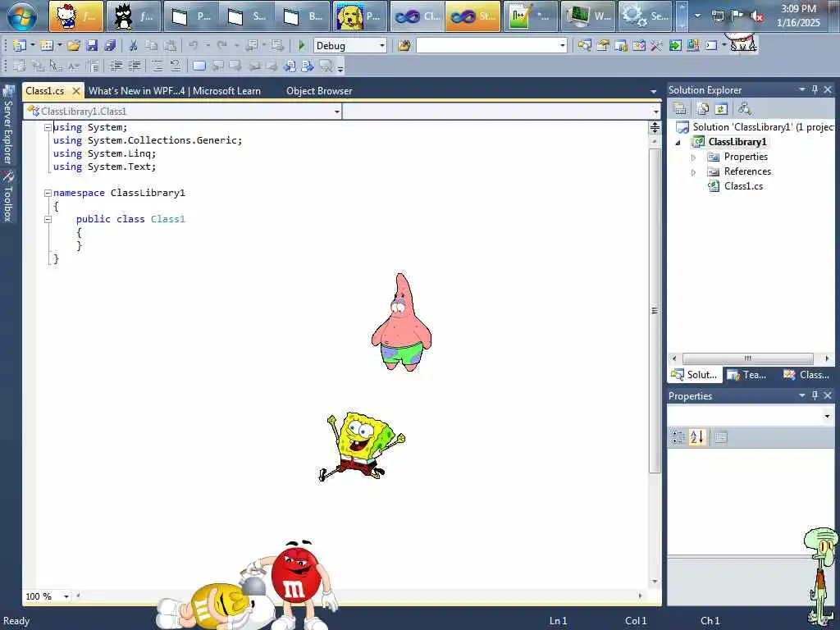Viewport: 840px width, 630px height.
Task: Open the Toolbox side panel
Action: 8,197
